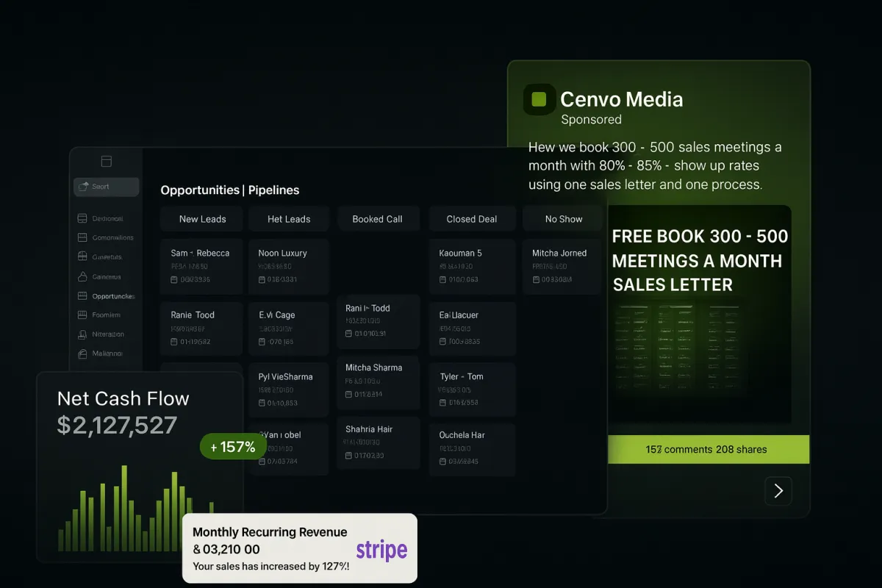
Task: Click the ad's sales letter image
Action: coord(700,315)
